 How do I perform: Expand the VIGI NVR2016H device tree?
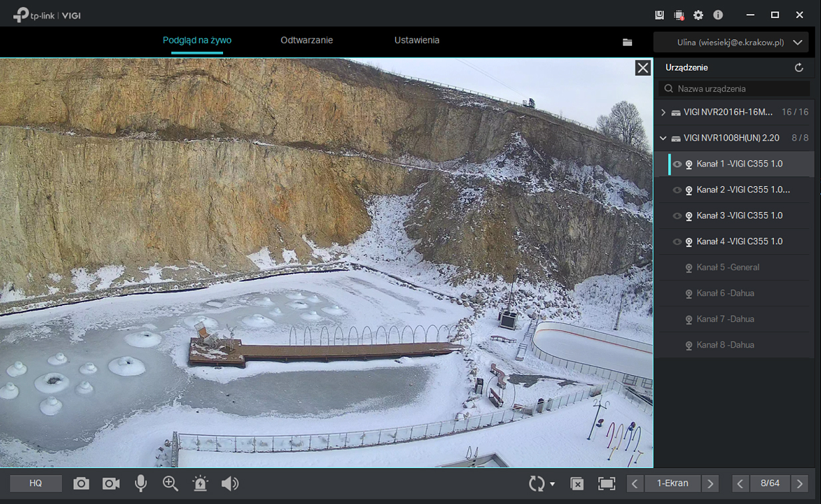tap(663, 112)
